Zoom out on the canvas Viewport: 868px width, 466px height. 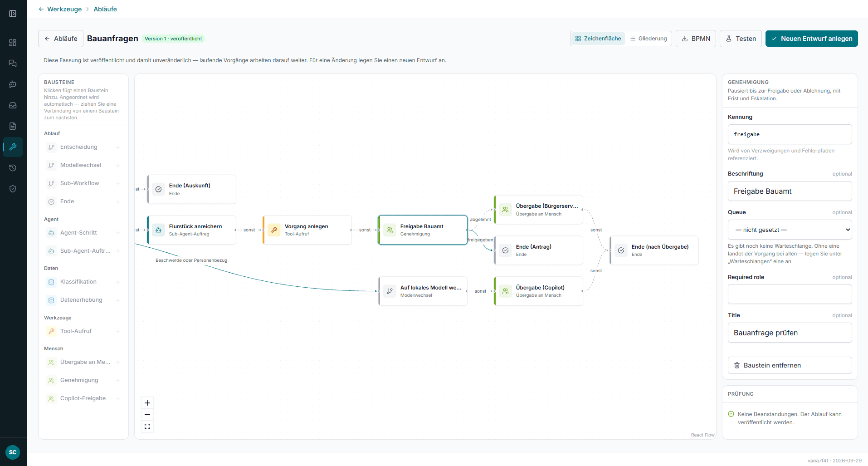tap(147, 415)
